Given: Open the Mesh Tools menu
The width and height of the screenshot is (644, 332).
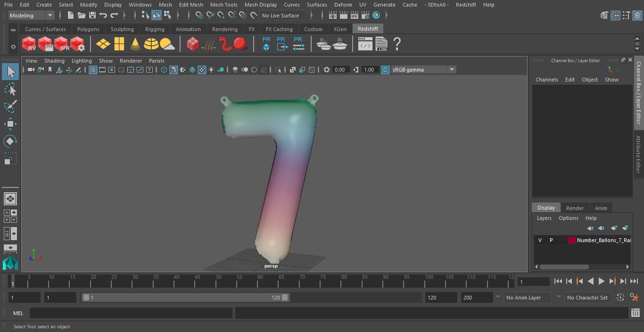Looking at the screenshot, I should pyautogui.click(x=223, y=5).
